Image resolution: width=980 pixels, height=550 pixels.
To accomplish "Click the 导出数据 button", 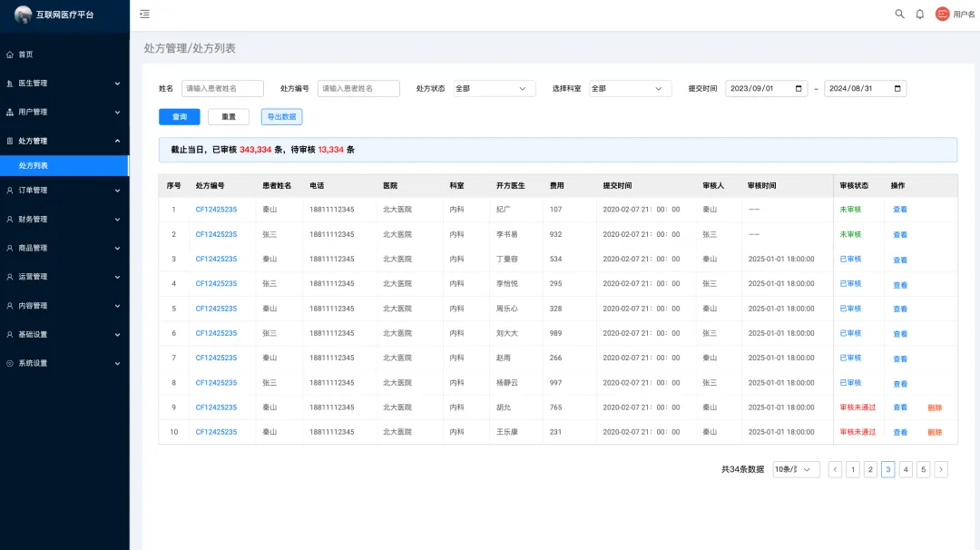I will coord(281,117).
